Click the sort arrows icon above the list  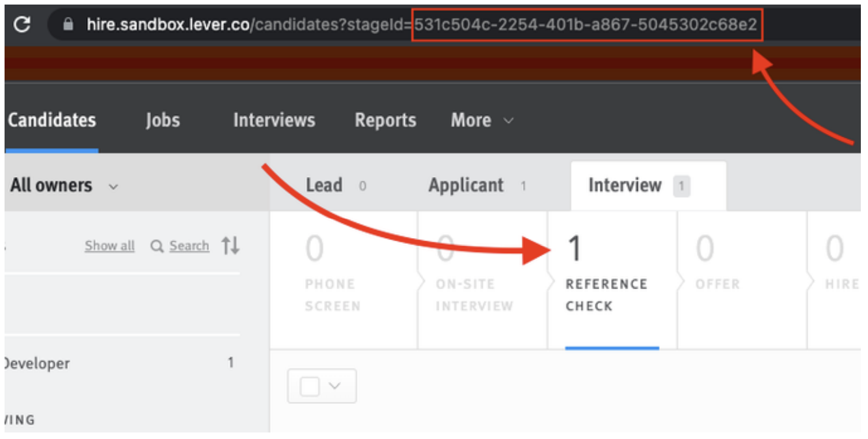[x=232, y=246]
